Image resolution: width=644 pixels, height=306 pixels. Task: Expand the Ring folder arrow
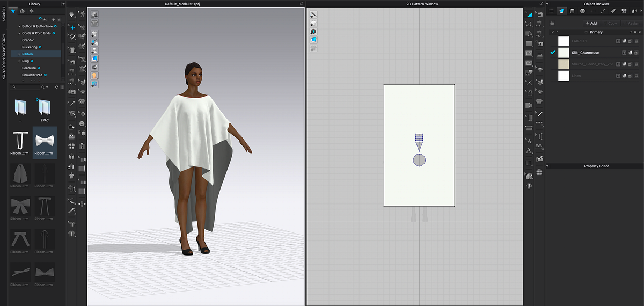(x=19, y=61)
